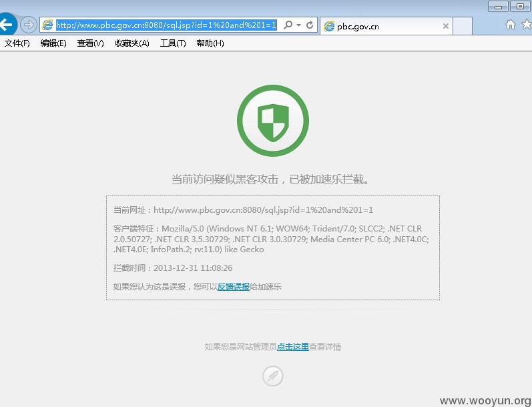Go back with the browser Back arrow
The width and height of the screenshot is (532, 407).
7,25
